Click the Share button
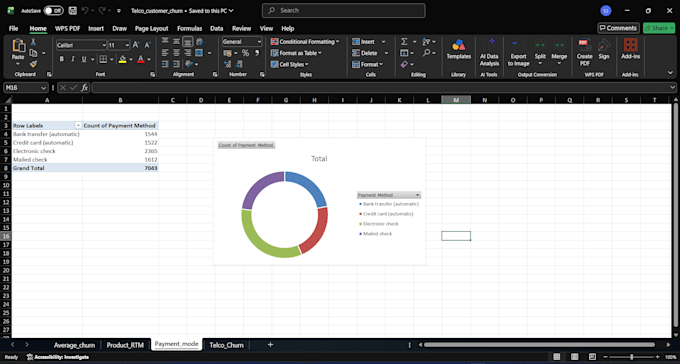 click(x=659, y=28)
